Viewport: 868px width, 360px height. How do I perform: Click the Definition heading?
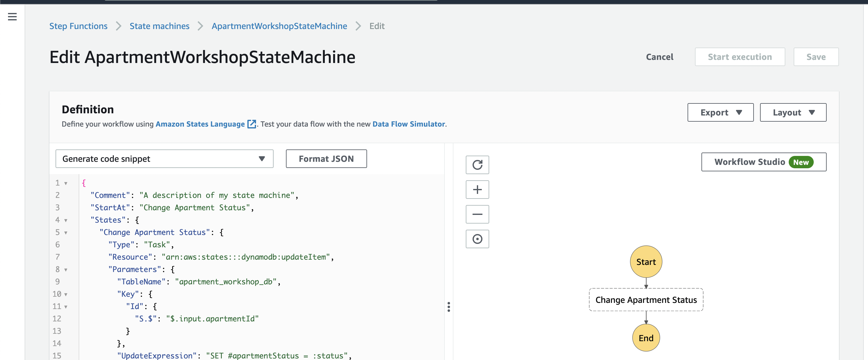pos(88,109)
